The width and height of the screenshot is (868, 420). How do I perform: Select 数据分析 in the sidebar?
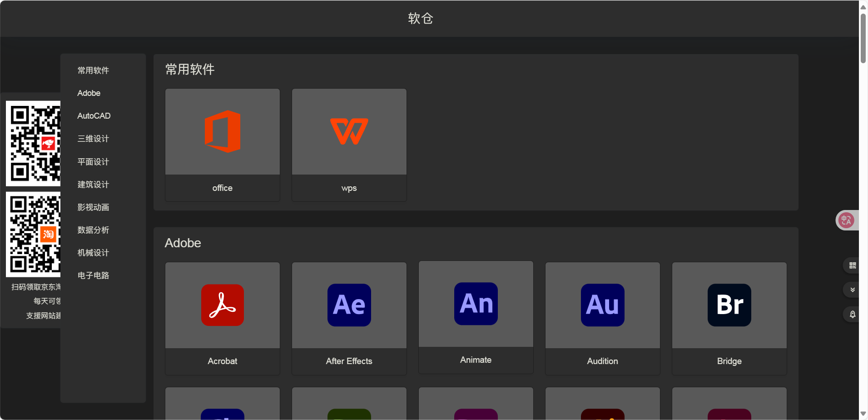93,230
